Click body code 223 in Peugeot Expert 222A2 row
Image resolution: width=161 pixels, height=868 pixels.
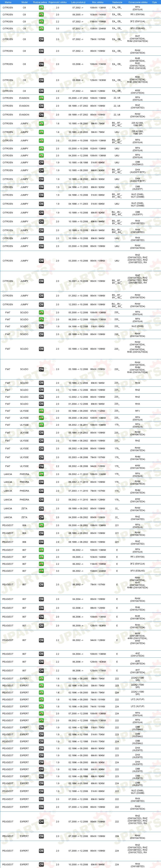pyautogui.click(x=117, y=685)
